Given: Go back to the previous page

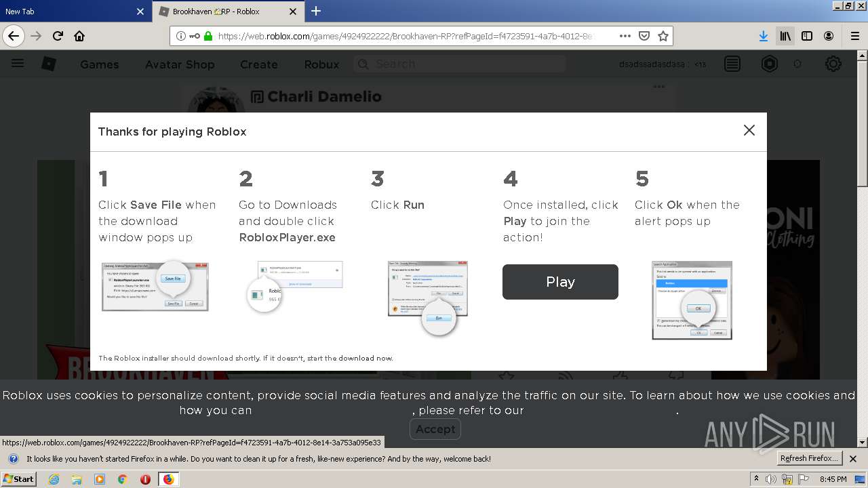Looking at the screenshot, I should pyautogui.click(x=14, y=36).
